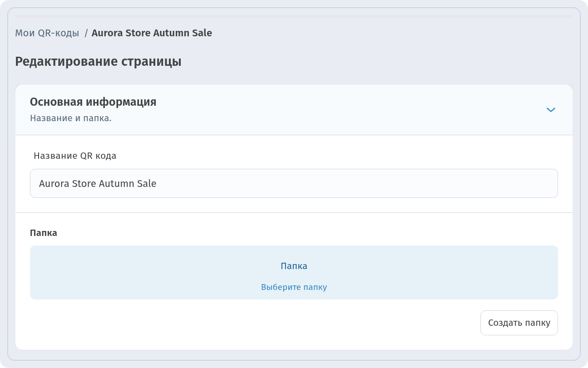Image resolution: width=588 pixels, height=368 pixels.
Task: Open the Мои QR-коды breadcrumb link
Action: click(47, 33)
